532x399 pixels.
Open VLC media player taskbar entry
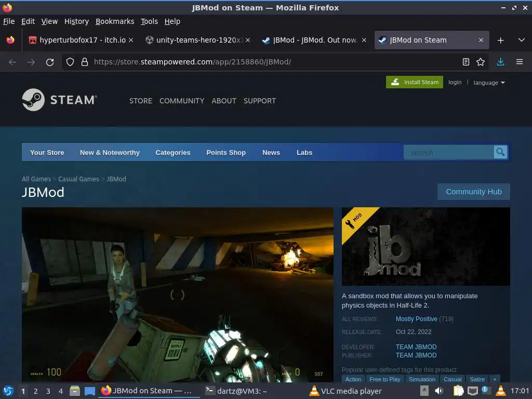346,391
